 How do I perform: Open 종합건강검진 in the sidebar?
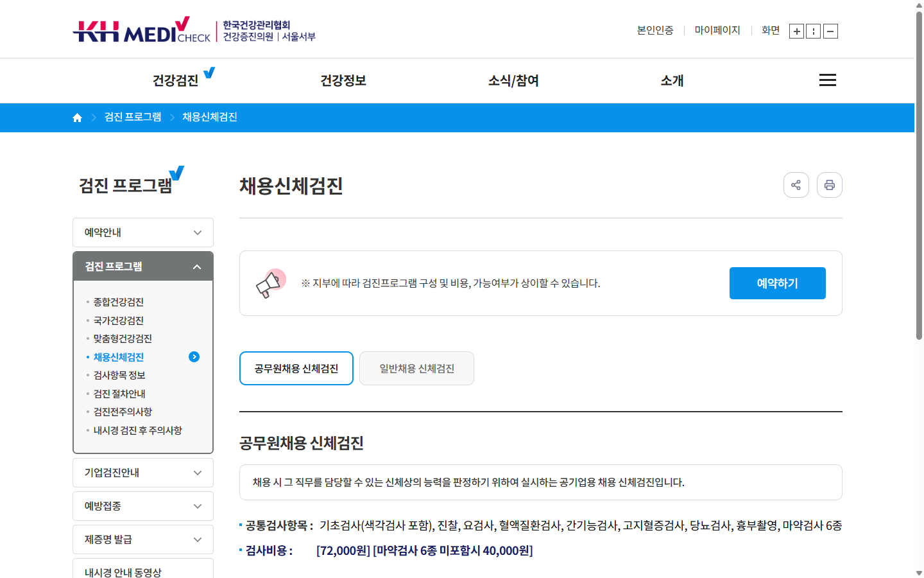click(119, 302)
